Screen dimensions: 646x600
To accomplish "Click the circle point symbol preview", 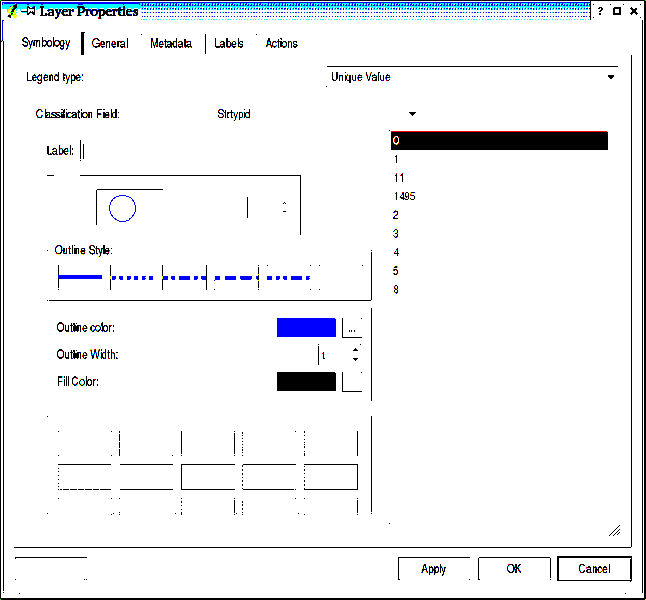I will [122, 208].
